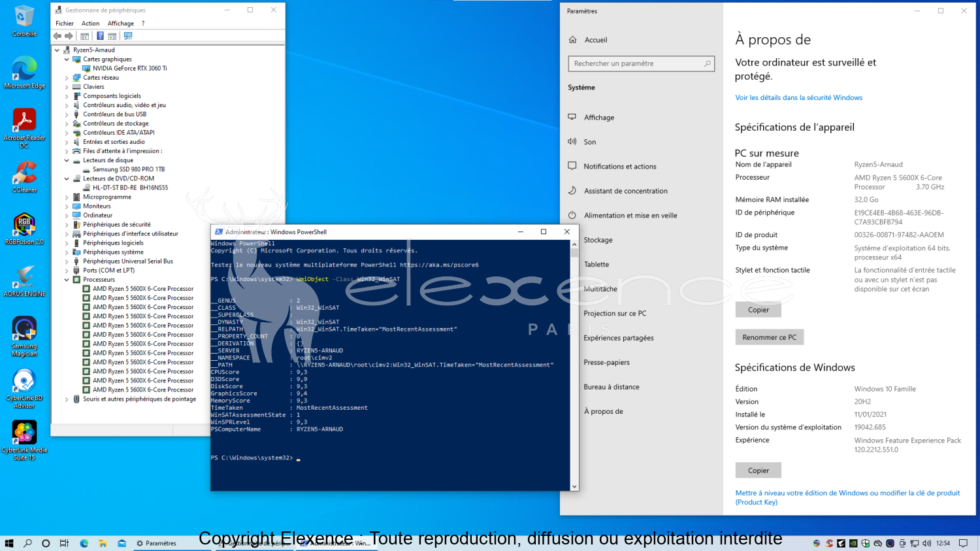Screen dimensions: 980x551
Task: Launch AORUS ENGINE desktop shortcut
Action: [24, 280]
